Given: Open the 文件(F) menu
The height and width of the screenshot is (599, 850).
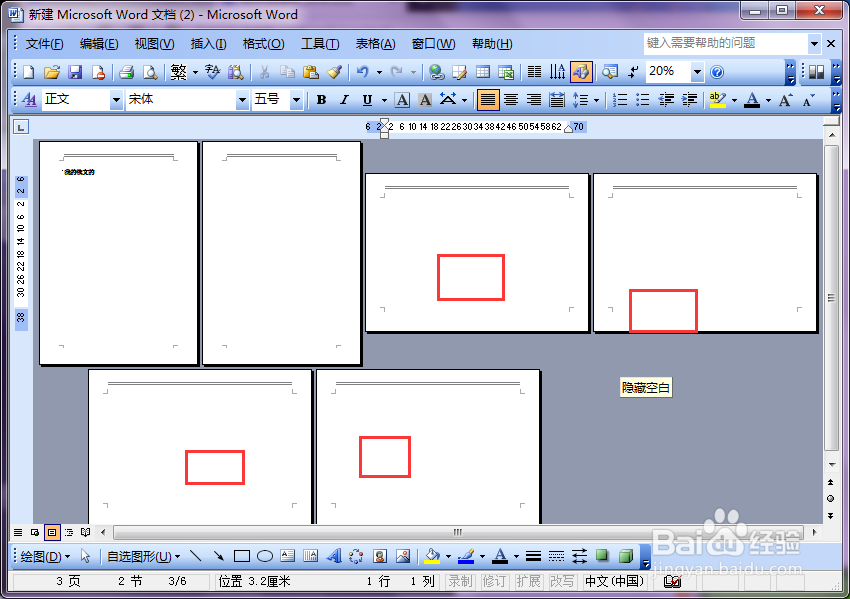Looking at the screenshot, I should pos(44,44).
